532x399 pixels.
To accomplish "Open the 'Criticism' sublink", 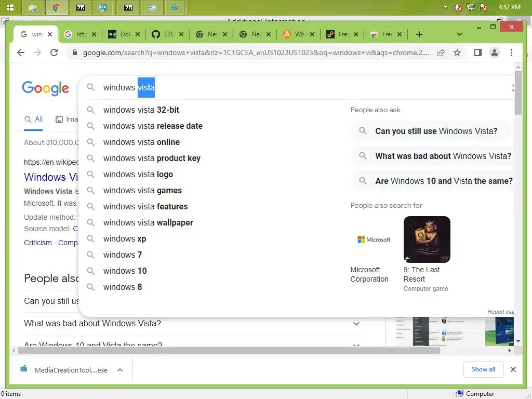I will (x=37, y=243).
